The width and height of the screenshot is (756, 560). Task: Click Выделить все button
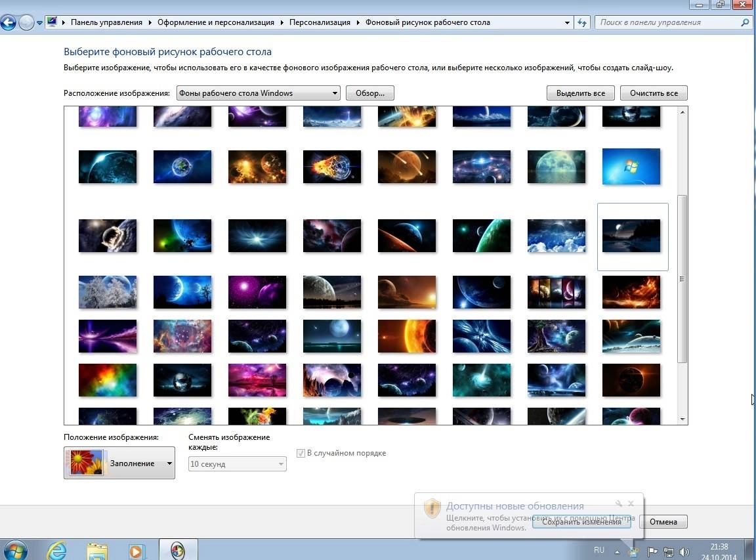click(581, 93)
